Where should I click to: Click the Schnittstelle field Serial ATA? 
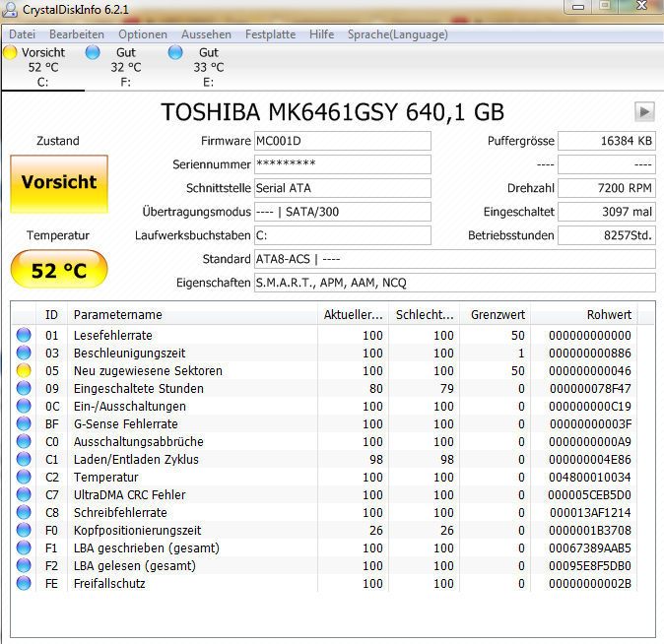[x=343, y=188]
